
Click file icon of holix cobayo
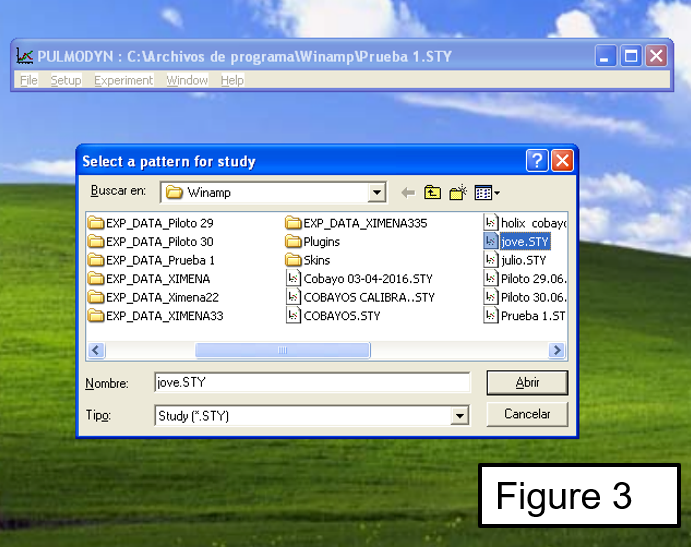tap(490, 223)
